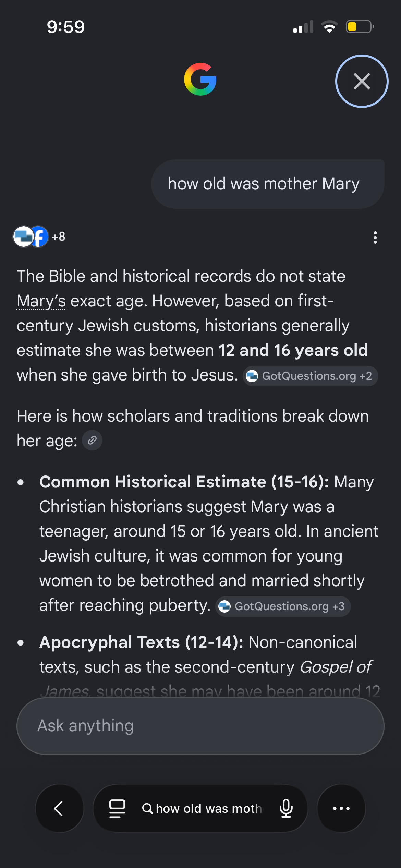Open GotQuestions.org +2 source chip
This screenshot has width=401, height=868.
point(310,376)
